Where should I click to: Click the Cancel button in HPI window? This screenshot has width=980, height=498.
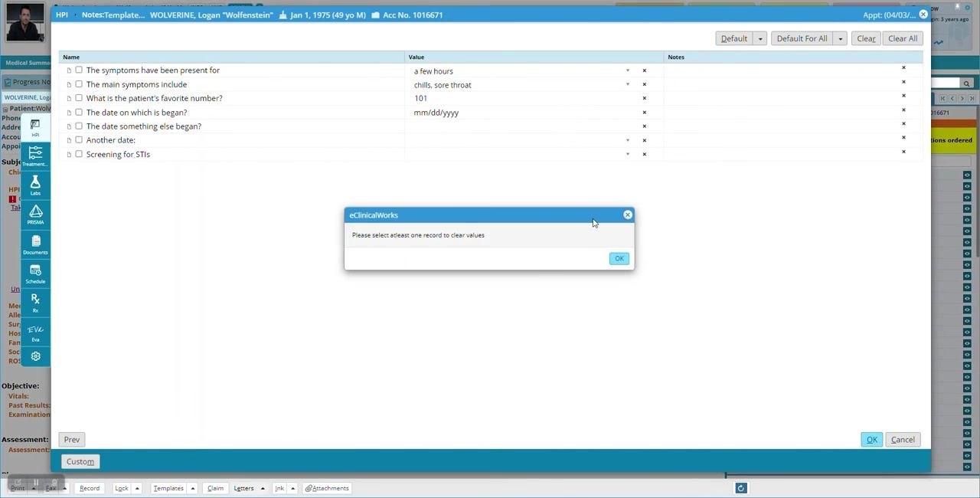tap(903, 440)
